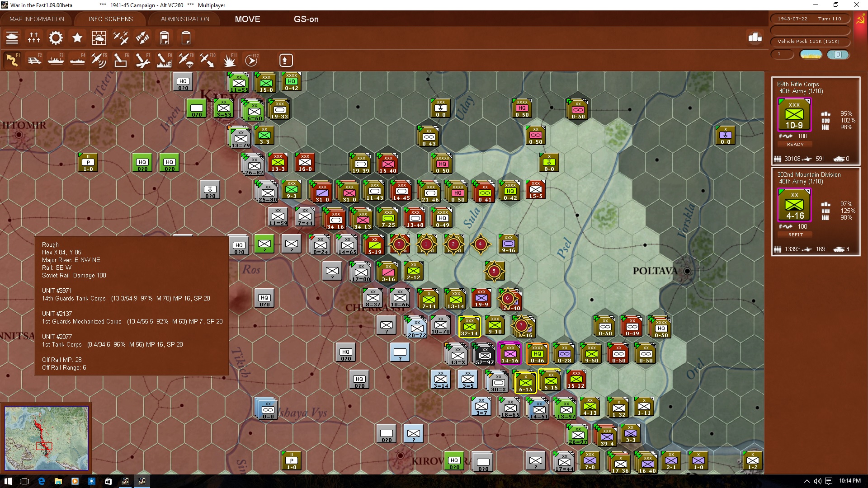The image size is (868, 488).
Task: Click REFIT status button
Action: [795, 235]
